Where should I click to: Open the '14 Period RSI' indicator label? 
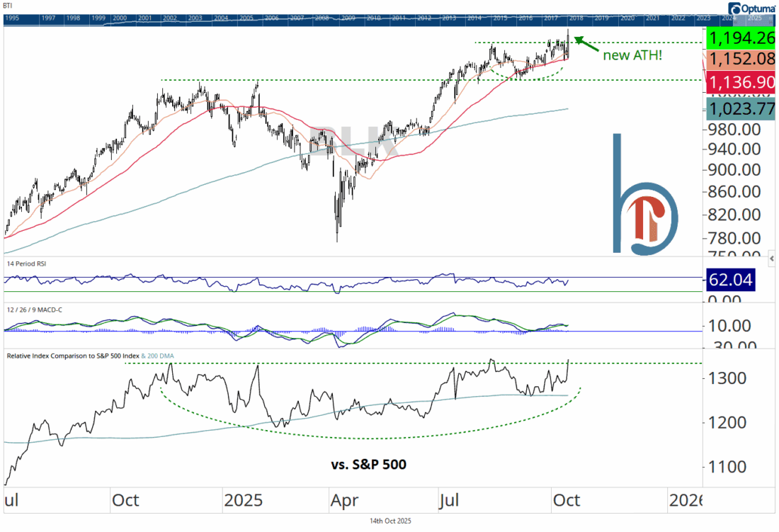(25, 263)
